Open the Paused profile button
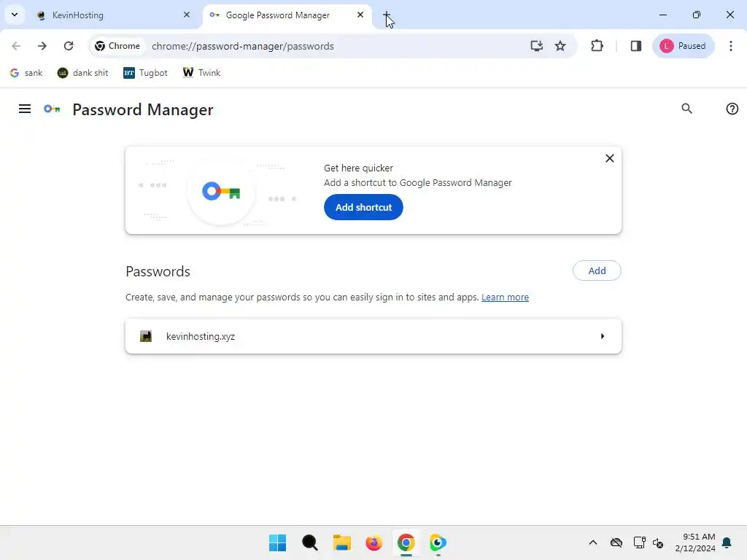Image resolution: width=747 pixels, height=560 pixels. tap(683, 46)
